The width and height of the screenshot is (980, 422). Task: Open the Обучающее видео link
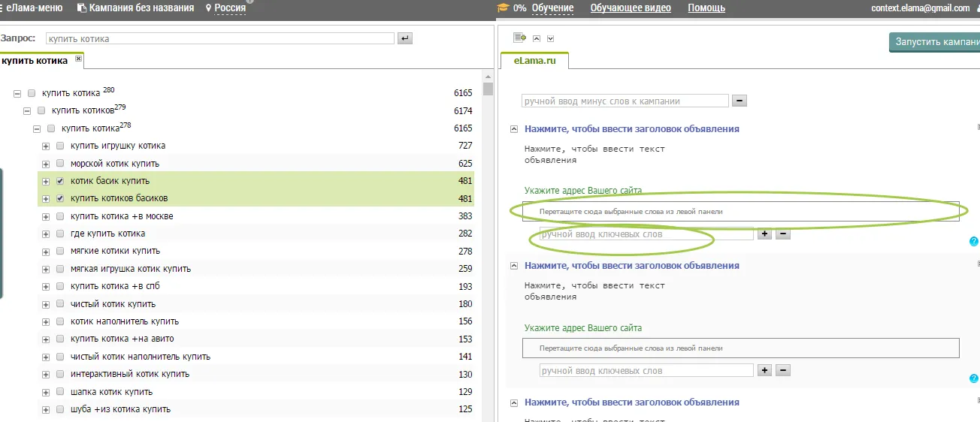[x=631, y=8]
